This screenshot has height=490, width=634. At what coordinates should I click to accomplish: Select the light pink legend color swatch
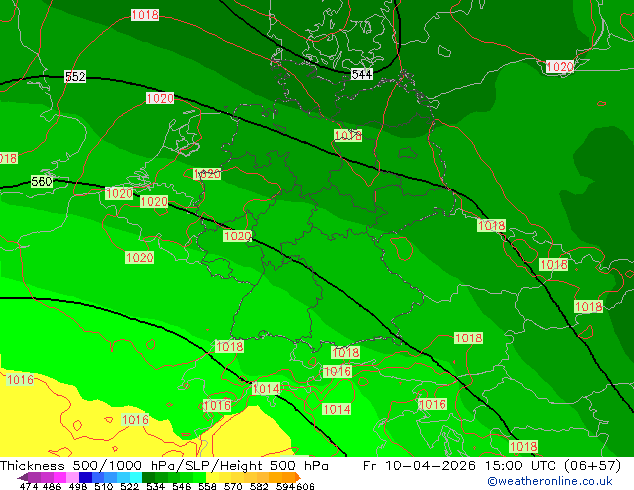click(x=72, y=477)
